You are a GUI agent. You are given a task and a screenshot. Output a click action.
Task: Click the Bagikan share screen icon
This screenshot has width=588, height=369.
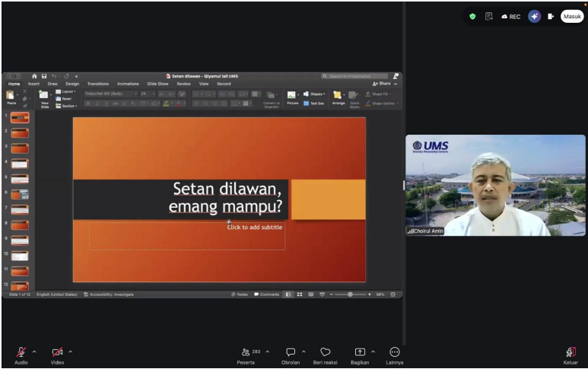[360, 352]
